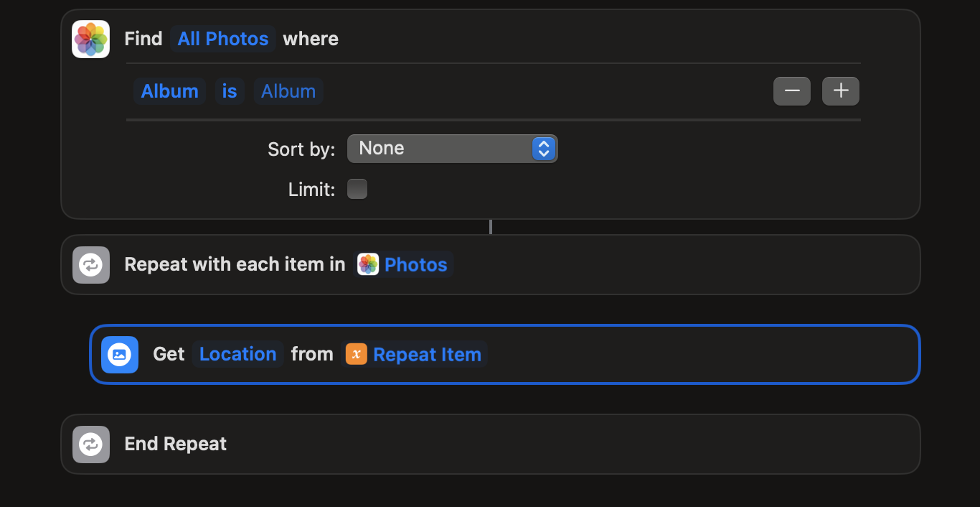Image resolution: width=980 pixels, height=507 pixels.
Task: Click the Repeat with each loop icon
Action: (91, 265)
